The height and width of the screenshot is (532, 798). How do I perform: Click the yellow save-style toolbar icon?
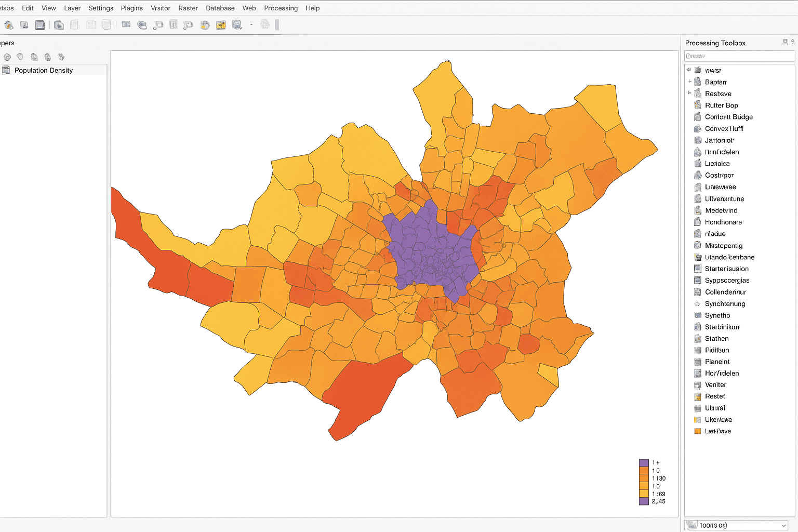[221, 25]
